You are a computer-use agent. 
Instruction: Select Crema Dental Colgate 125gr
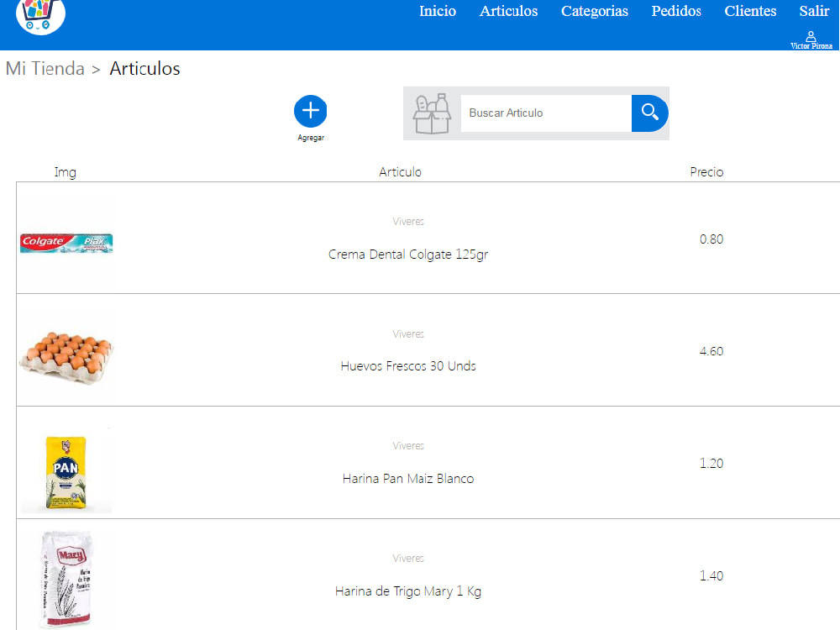coord(408,255)
